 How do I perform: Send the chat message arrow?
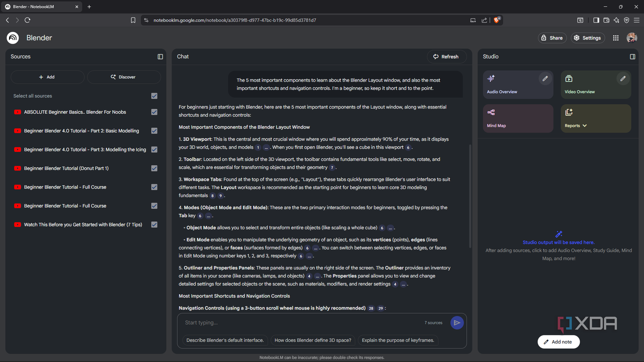pyautogui.click(x=457, y=323)
